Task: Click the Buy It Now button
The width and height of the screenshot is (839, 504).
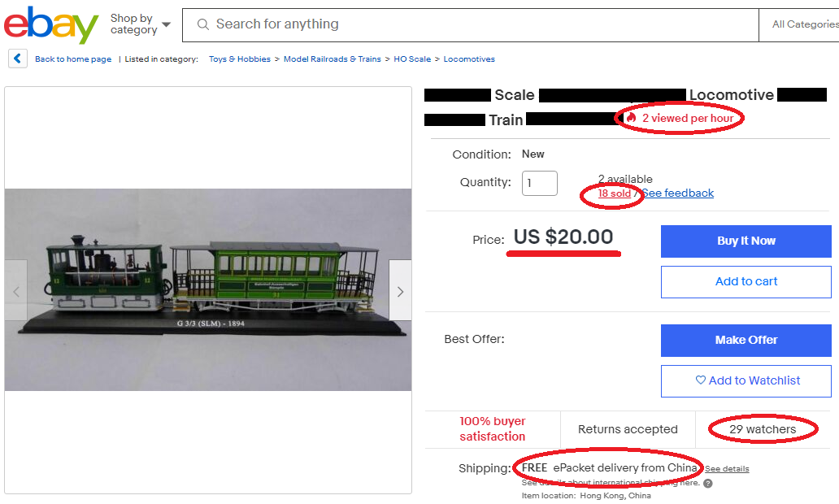Action: (x=746, y=241)
